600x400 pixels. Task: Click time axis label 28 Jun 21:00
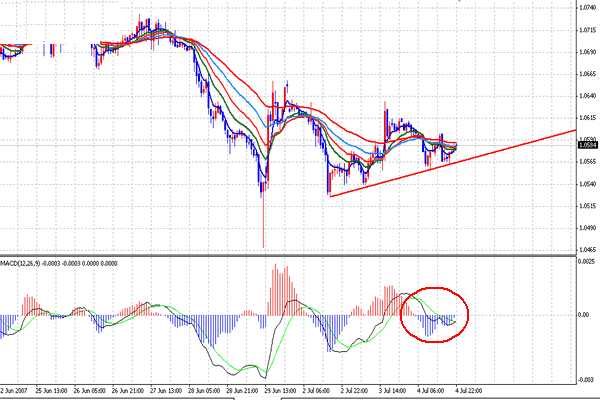click(x=242, y=391)
